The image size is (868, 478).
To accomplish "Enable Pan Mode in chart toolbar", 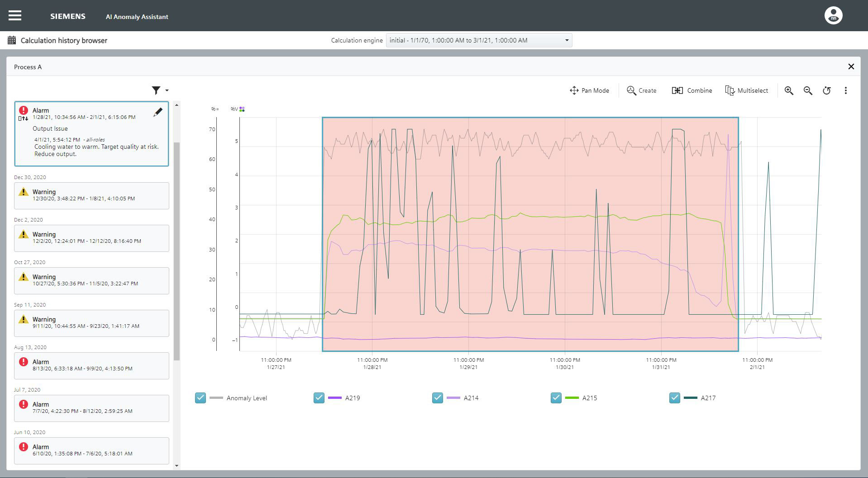I will [589, 90].
